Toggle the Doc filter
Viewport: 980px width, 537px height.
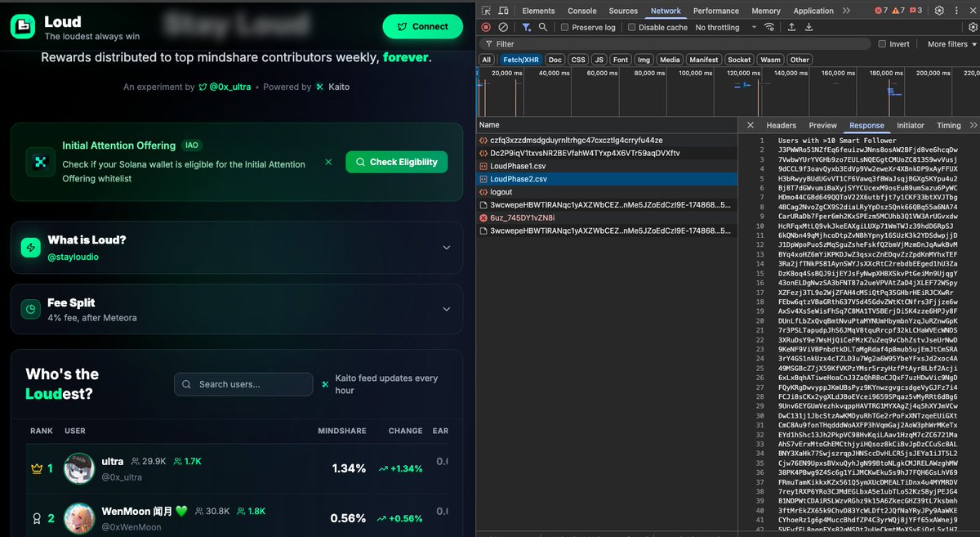click(x=555, y=60)
